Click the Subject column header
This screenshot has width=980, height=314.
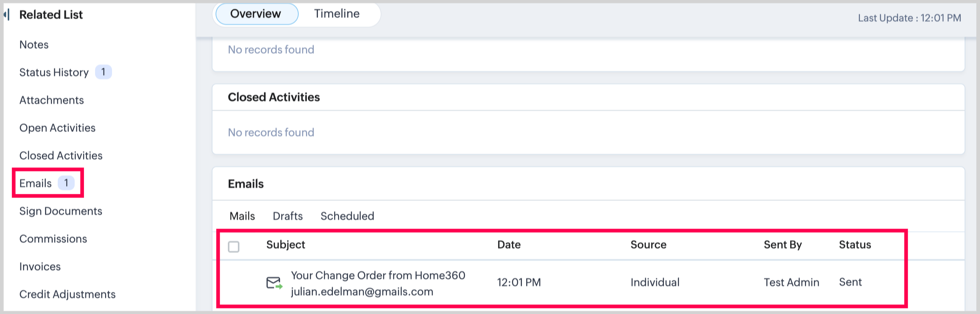pos(286,245)
